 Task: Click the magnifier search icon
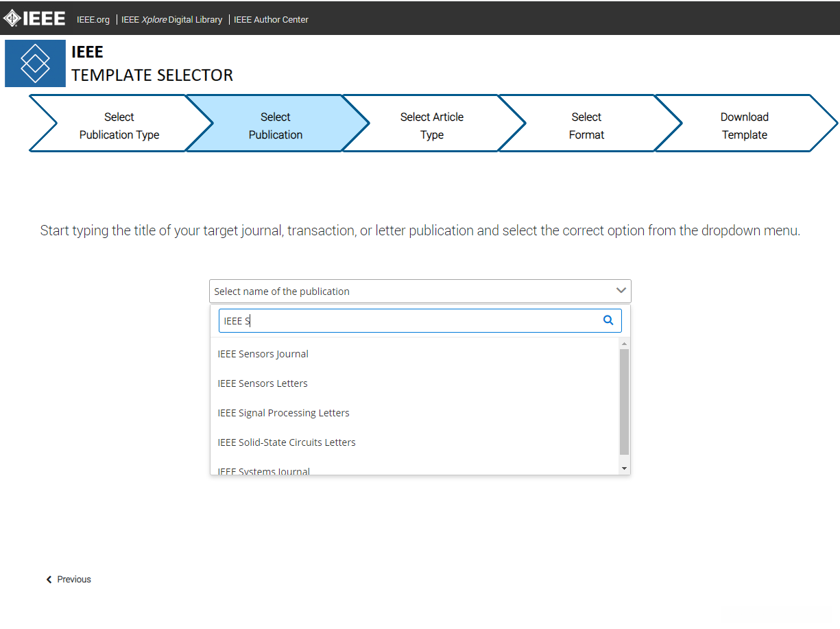click(608, 320)
